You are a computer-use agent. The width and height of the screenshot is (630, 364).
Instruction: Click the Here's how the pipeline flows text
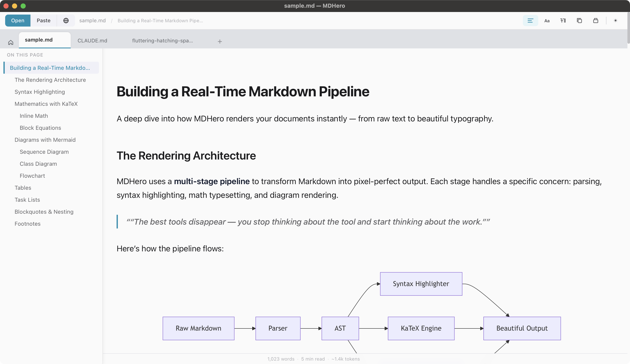click(170, 249)
